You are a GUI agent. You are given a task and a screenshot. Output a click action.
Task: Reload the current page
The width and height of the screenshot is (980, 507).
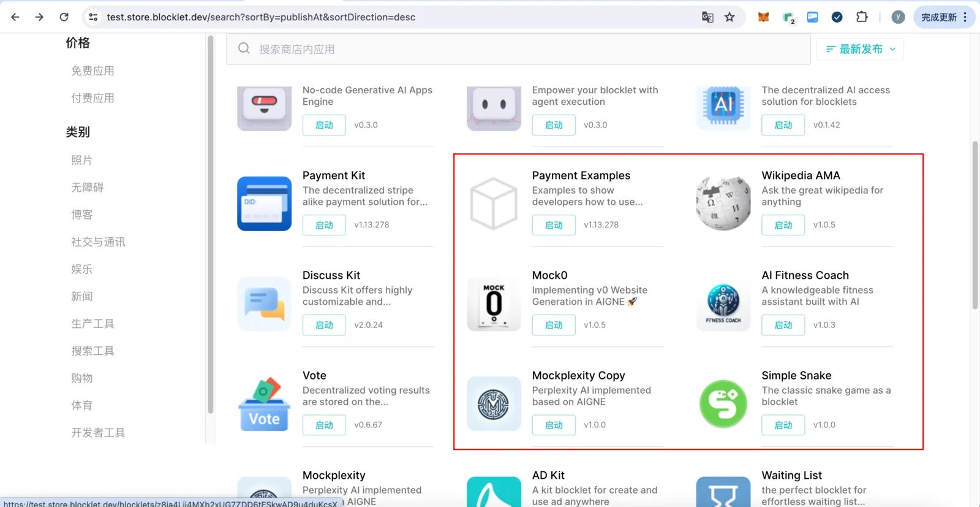(64, 17)
